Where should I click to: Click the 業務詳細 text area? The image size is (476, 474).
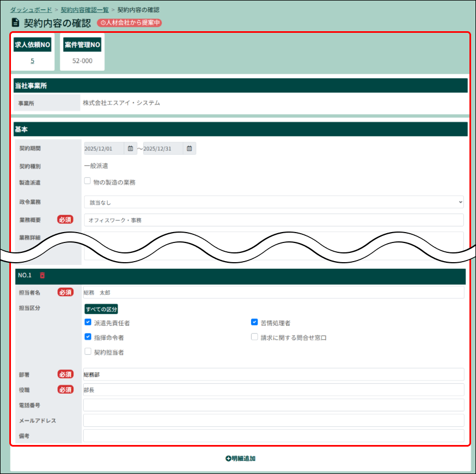point(274,246)
